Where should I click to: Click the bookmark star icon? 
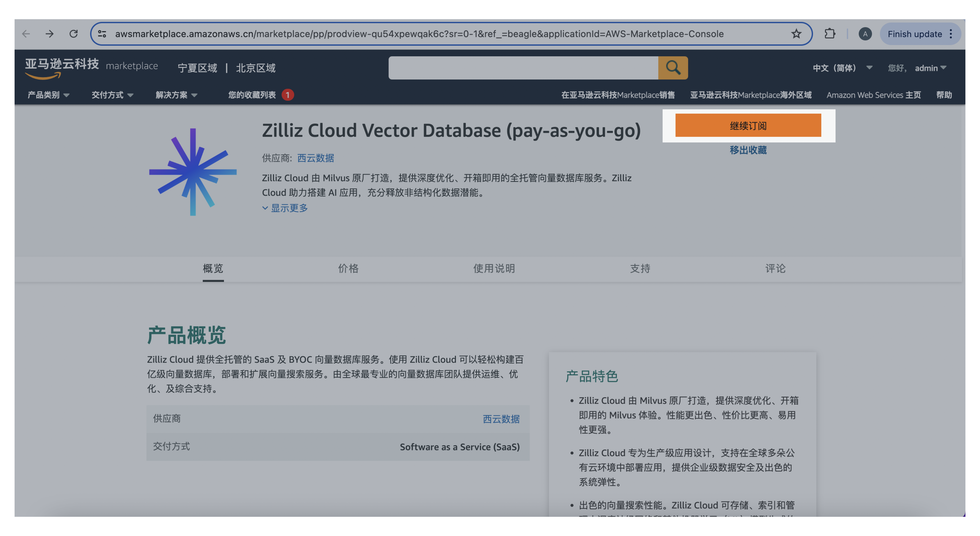(796, 34)
